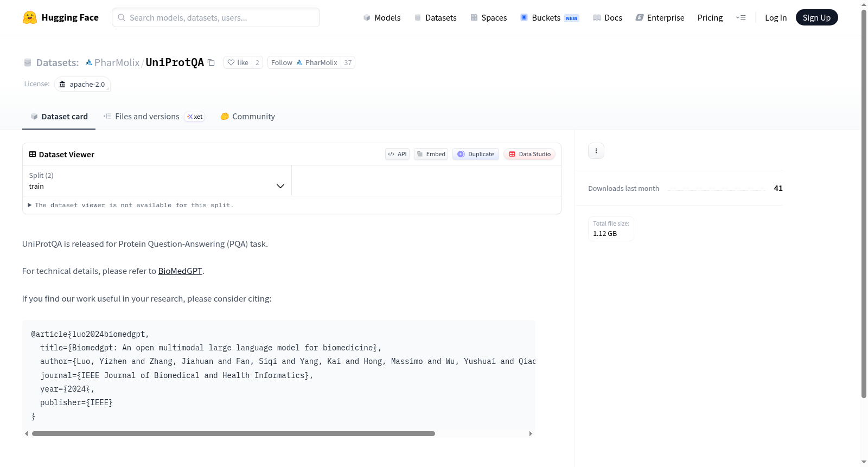Viewport: 868px width, 467px height.
Task: Open the Enterprise page
Action: (x=660, y=17)
